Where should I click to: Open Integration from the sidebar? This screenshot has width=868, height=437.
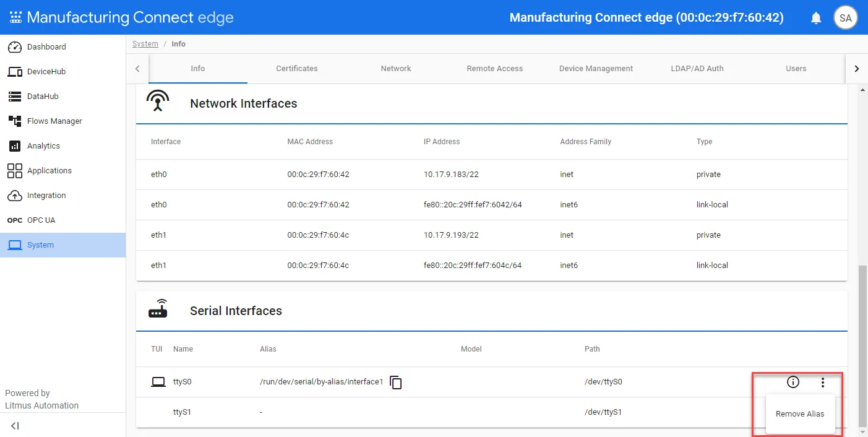pyautogui.click(x=62, y=196)
